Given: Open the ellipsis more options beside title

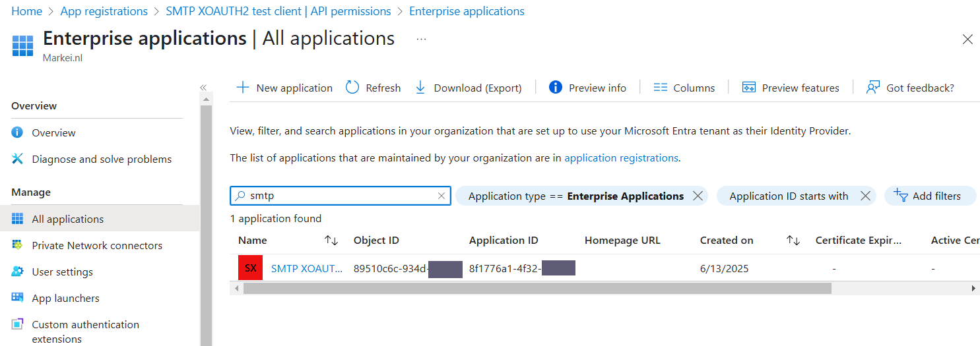Looking at the screenshot, I should coord(421,40).
